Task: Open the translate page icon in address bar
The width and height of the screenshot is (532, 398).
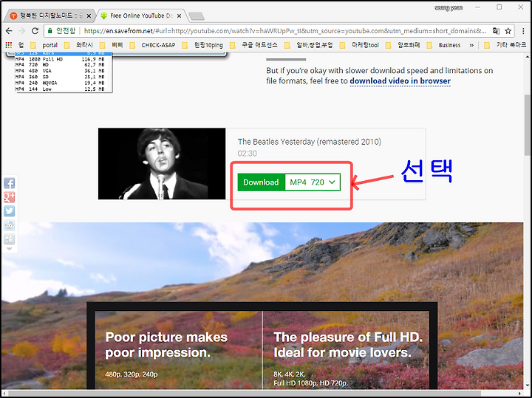Action: (x=496, y=31)
